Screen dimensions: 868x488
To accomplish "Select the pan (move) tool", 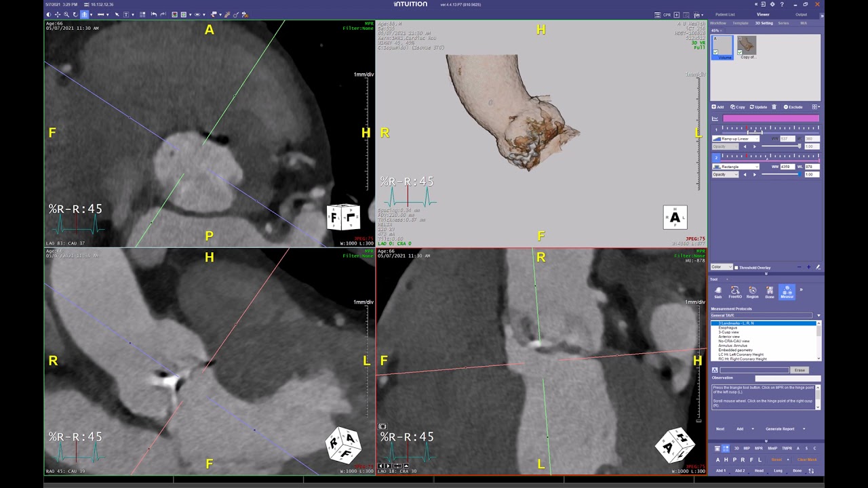I will 58,14.
